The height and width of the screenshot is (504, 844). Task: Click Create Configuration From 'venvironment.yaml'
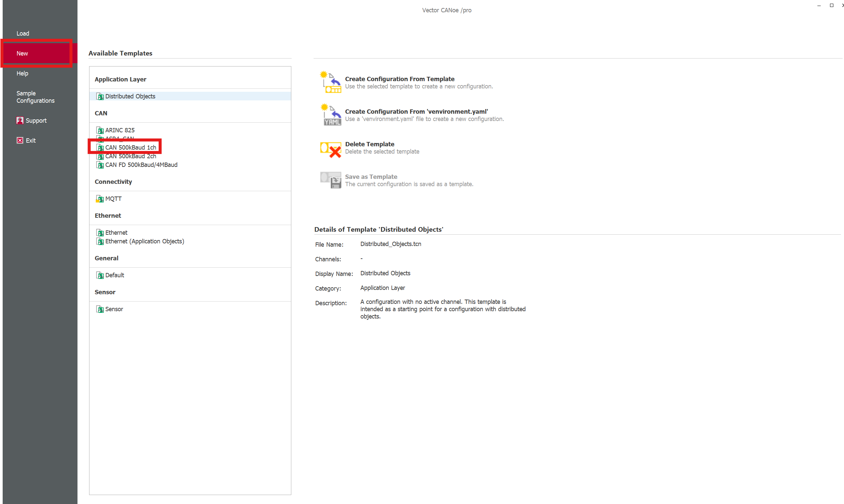tap(417, 112)
